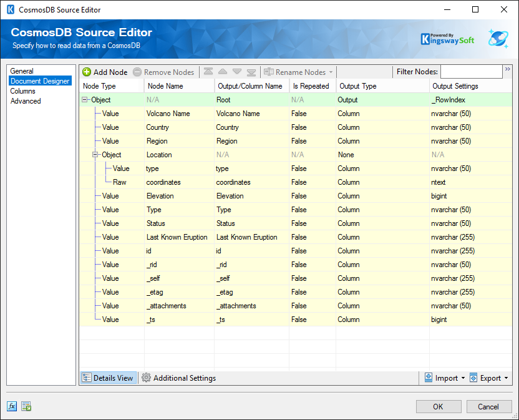519x420 pixels.
Task: Click the spreadsheet icon beside fx
Action: coord(26,406)
